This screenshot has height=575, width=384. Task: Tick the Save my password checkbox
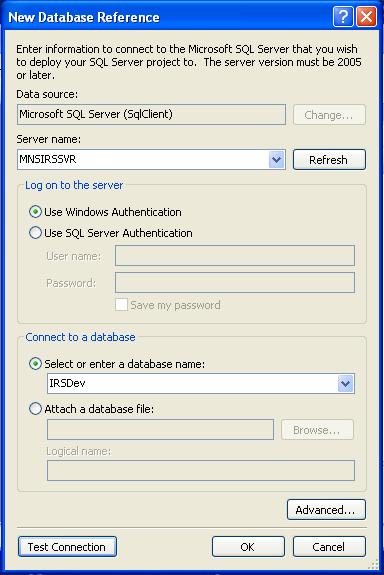(121, 305)
